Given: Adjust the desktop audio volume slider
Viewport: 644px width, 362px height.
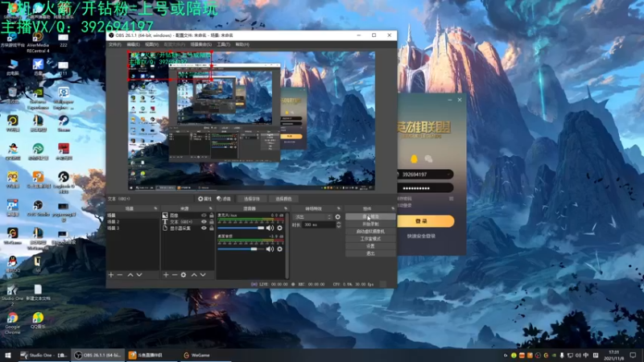Looking at the screenshot, I should [x=241, y=249].
